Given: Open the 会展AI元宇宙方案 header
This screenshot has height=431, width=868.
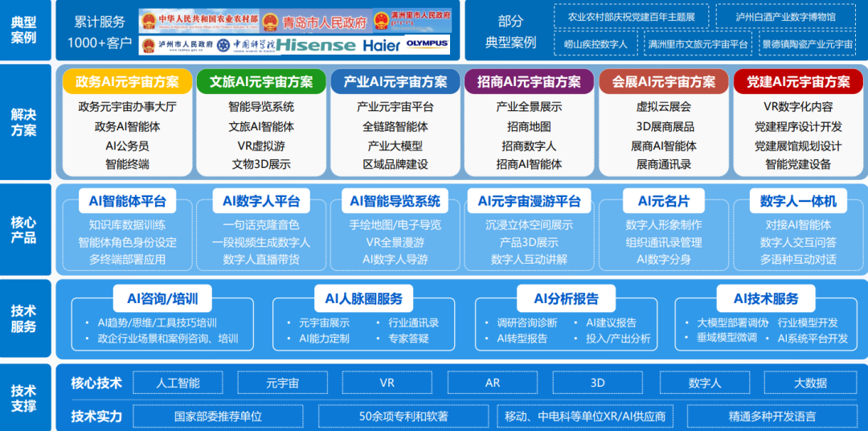Looking at the screenshot, I should pyautogui.click(x=664, y=81).
